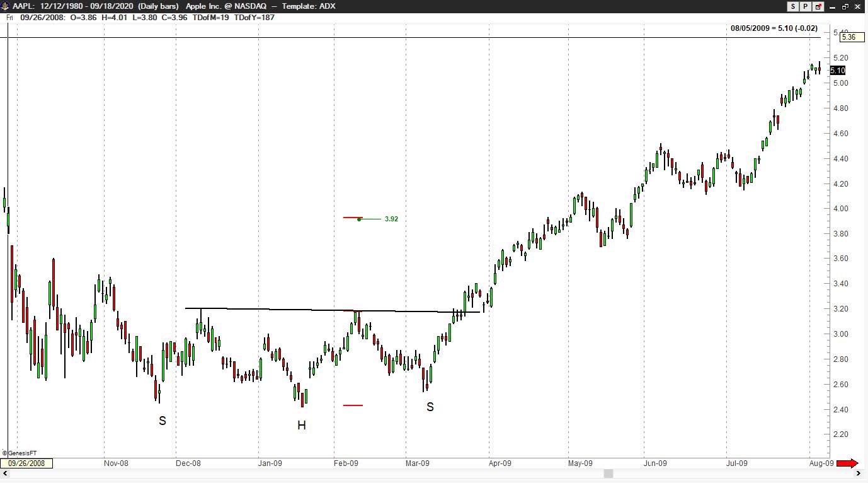868x483 pixels.
Task: Click the 3.20 price axis label
Action: click(x=840, y=309)
